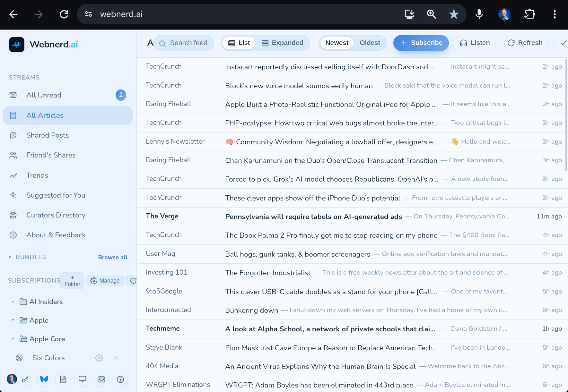
Task: Select the AI Insiders folder icon
Action: 23,302
